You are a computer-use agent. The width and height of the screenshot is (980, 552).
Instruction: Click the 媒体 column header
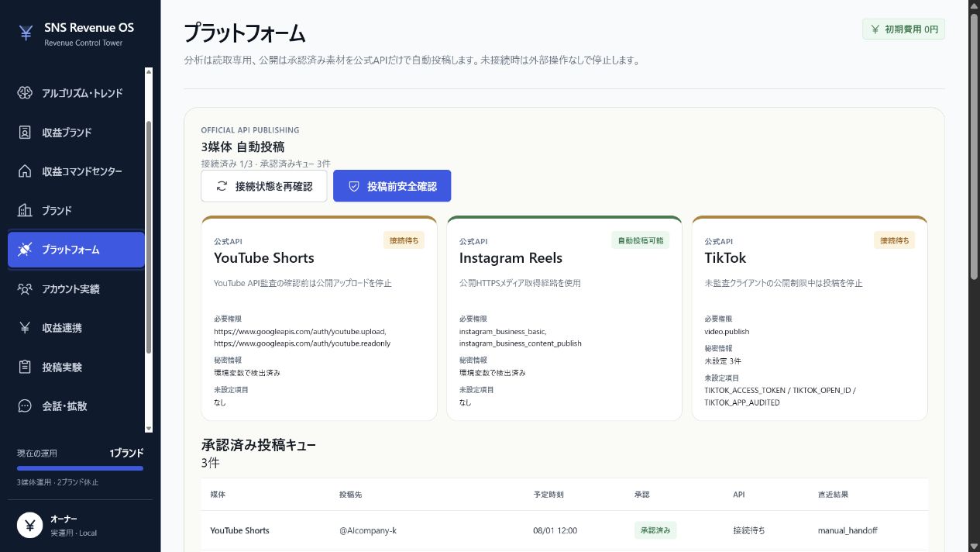coord(218,494)
